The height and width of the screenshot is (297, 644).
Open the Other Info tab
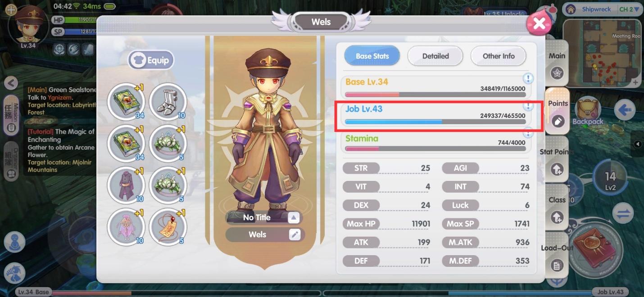coord(499,56)
